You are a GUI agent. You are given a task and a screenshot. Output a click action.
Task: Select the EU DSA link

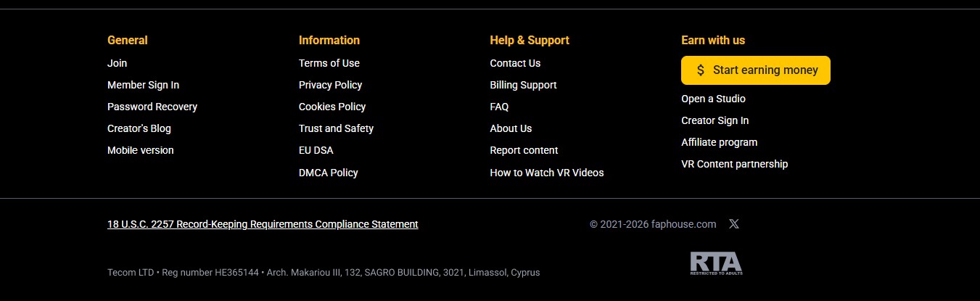coord(316,150)
